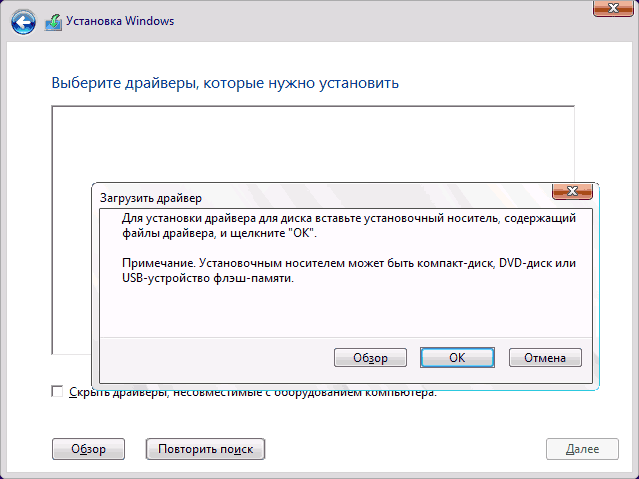Click the Установка Windows title text
This screenshot has height=479, width=639.
pyautogui.click(x=120, y=21)
